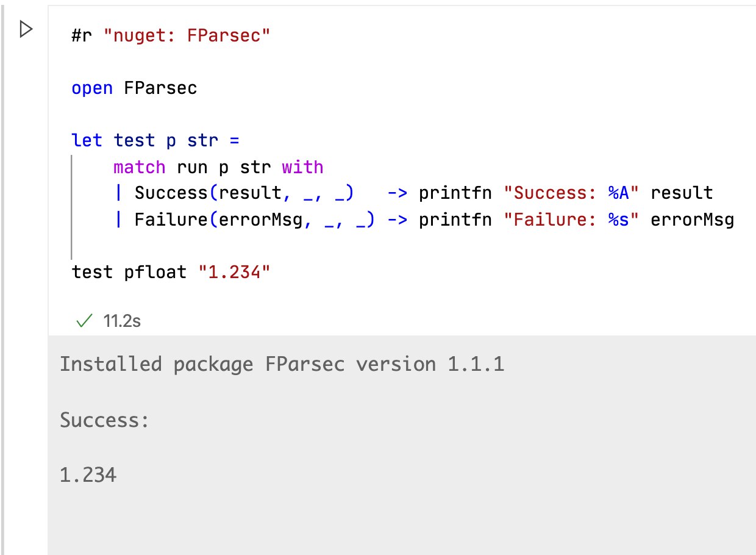The image size is (756, 555).
Task: Click the "let" keyword in the test definition
Action: point(87,140)
